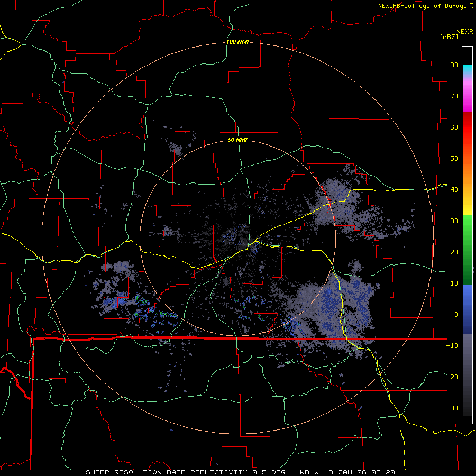This screenshot has height=476, width=476.
Task: Click the 50 dBZ legend value
Action: click(454, 159)
